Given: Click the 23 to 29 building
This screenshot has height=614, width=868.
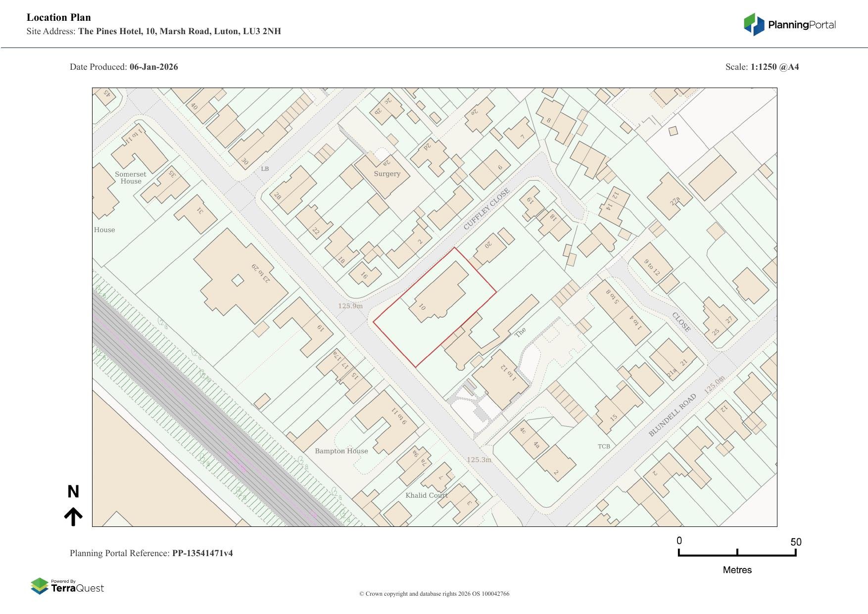Looking at the screenshot, I should point(240,276).
